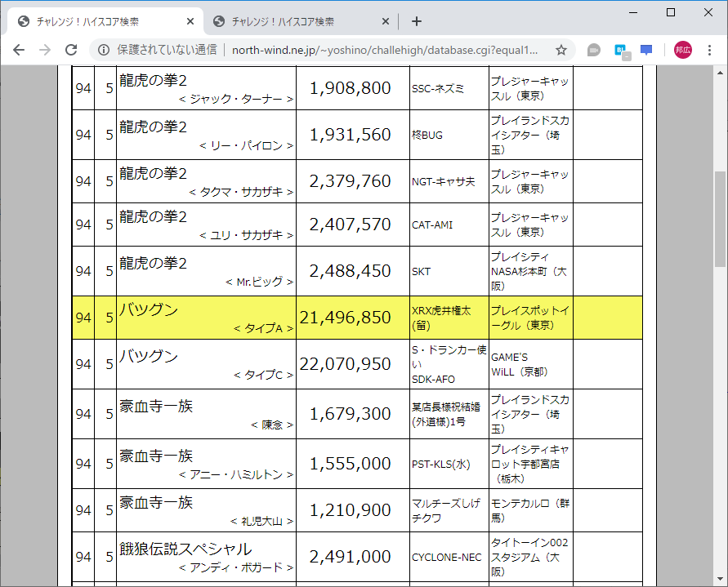Click player name NGT-キャサ夫
The width and height of the screenshot is (728, 587).
(444, 181)
